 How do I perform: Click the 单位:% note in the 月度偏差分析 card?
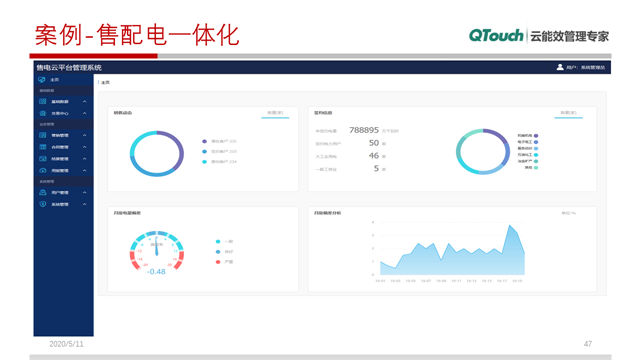pyautogui.click(x=569, y=213)
